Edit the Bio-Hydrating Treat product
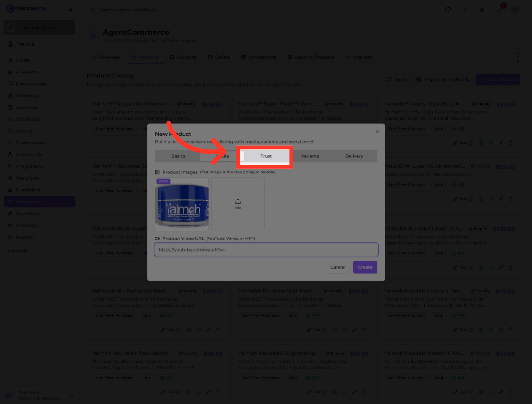The width and height of the screenshot is (532, 404). [x=208, y=330]
